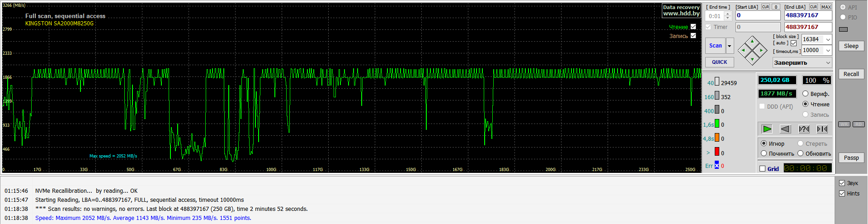868x224 pixels.
Task: Click the butterfly seek ▸|◂ button
Action: click(822, 129)
